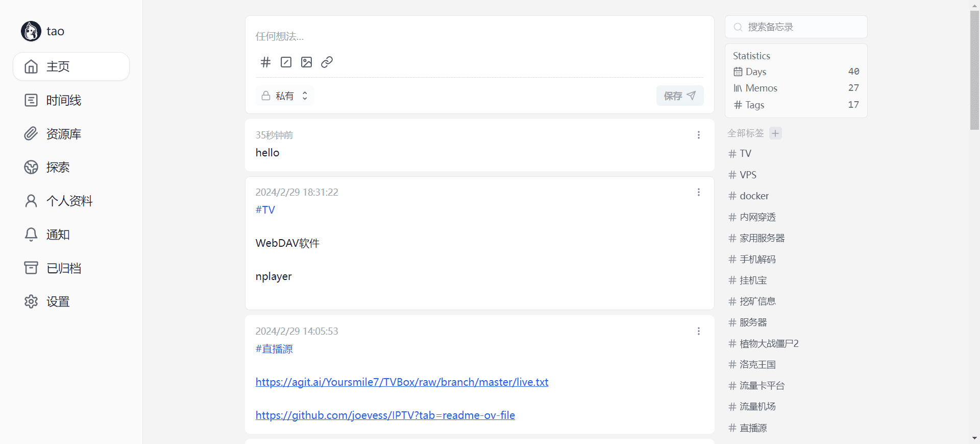Viewport: 980px width, 444px height.
Task: Add a new tag with plus icon
Action: pos(775,133)
